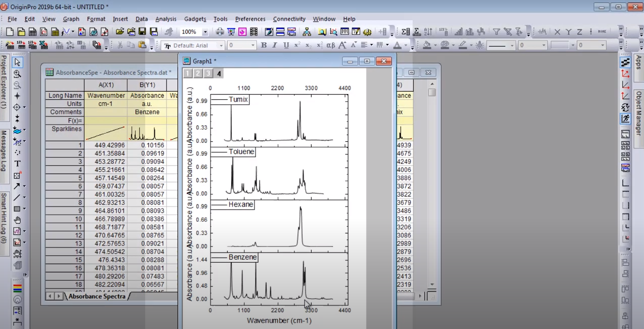Click the Zoom In tool
Image resolution: width=644 pixels, height=329 pixels.
point(17,74)
